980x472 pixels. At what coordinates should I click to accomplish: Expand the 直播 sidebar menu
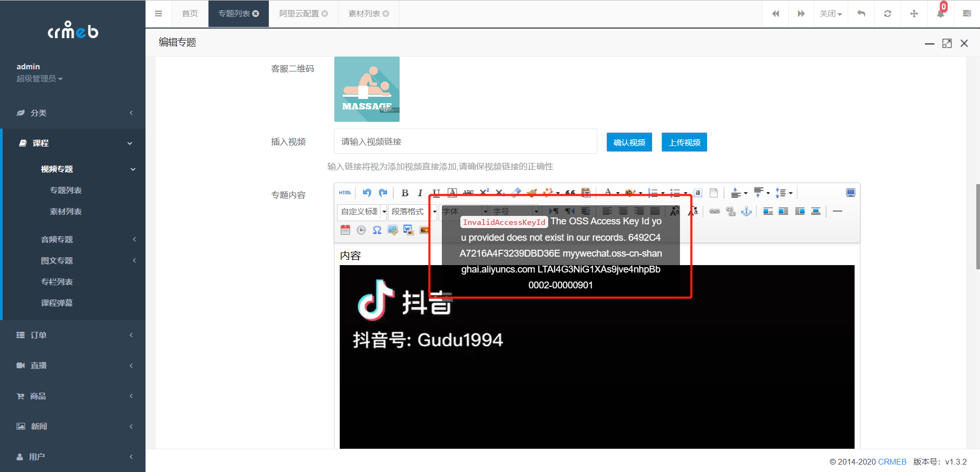73,366
